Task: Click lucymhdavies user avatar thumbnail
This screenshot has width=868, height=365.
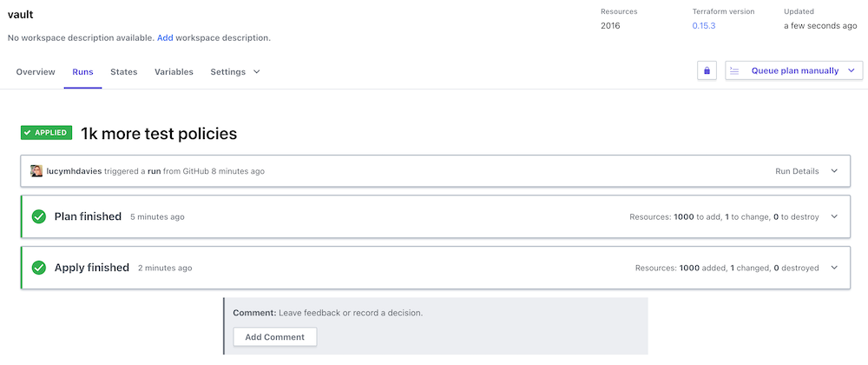Action: [x=36, y=171]
